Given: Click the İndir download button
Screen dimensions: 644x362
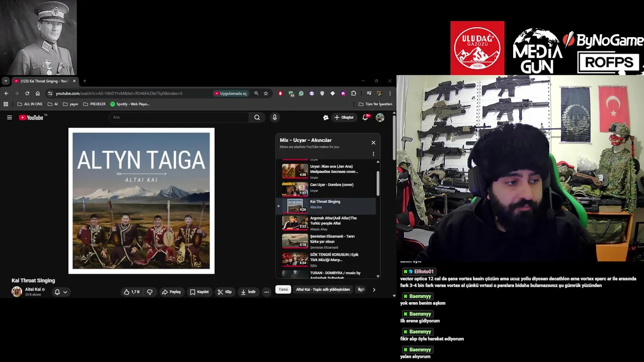Looking at the screenshot, I should pyautogui.click(x=249, y=292).
